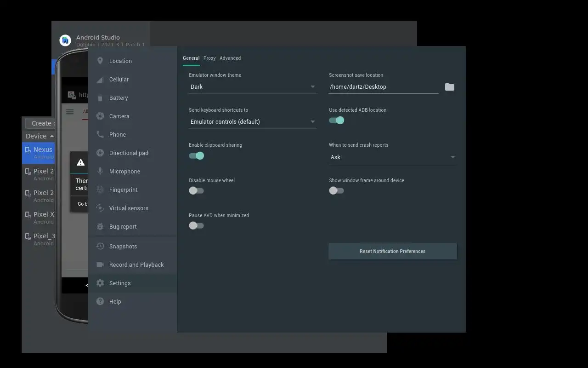Image resolution: width=588 pixels, height=368 pixels.
Task: Click the Snapshots history icon
Action: (x=100, y=246)
